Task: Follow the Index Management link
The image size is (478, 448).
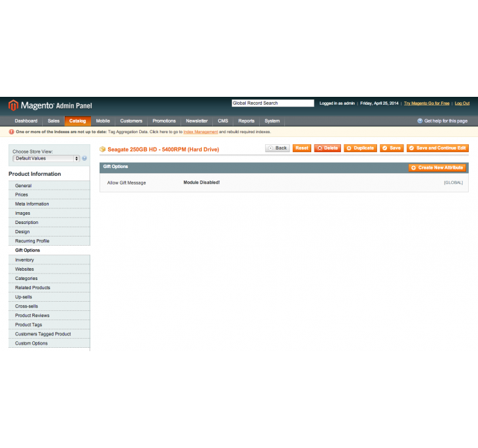Action: [200, 132]
